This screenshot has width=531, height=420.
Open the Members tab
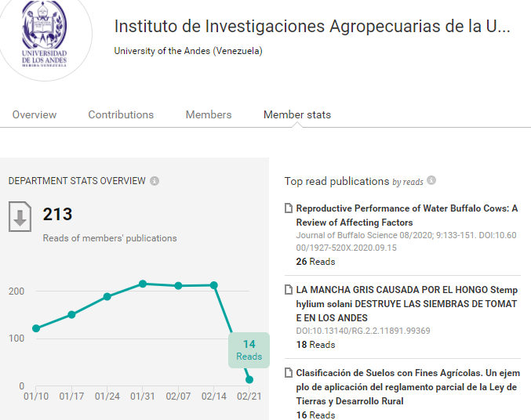pyautogui.click(x=209, y=114)
